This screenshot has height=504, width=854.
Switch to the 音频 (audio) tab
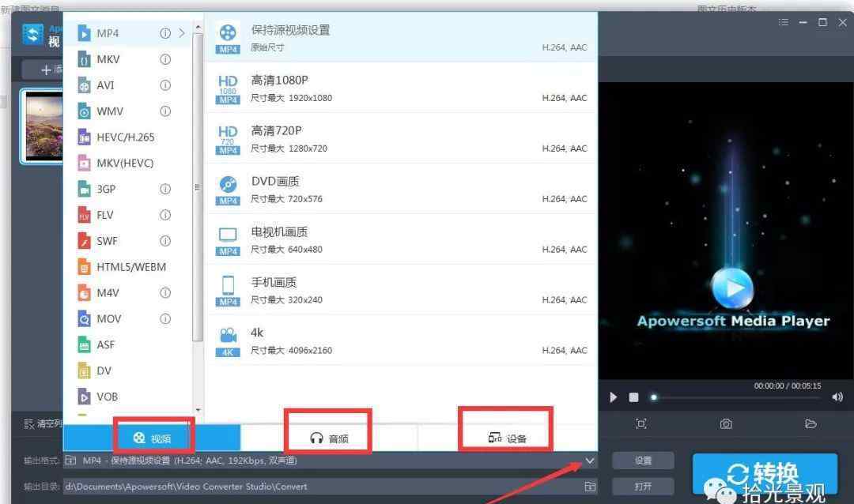[x=329, y=438]
